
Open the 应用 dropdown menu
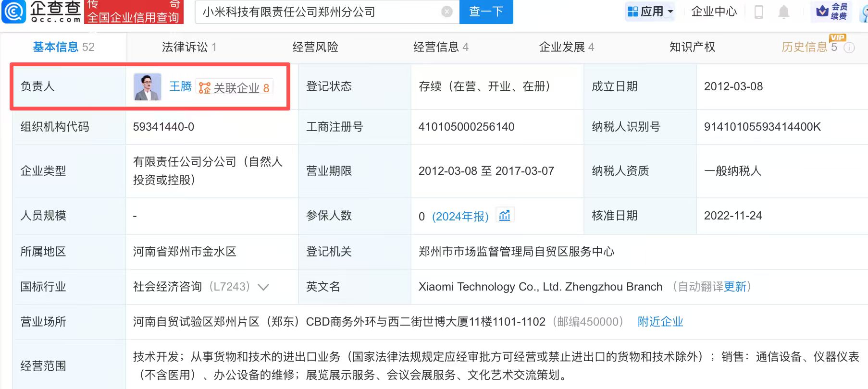[650, 12]
